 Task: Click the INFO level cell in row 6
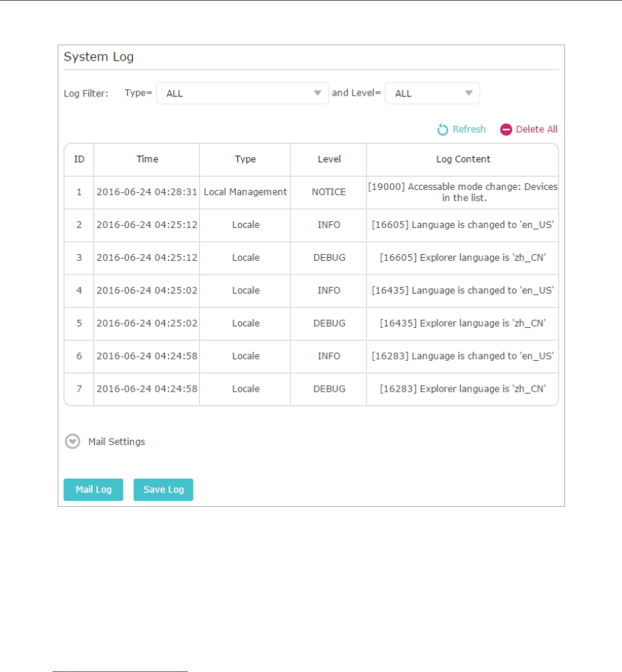329,356
